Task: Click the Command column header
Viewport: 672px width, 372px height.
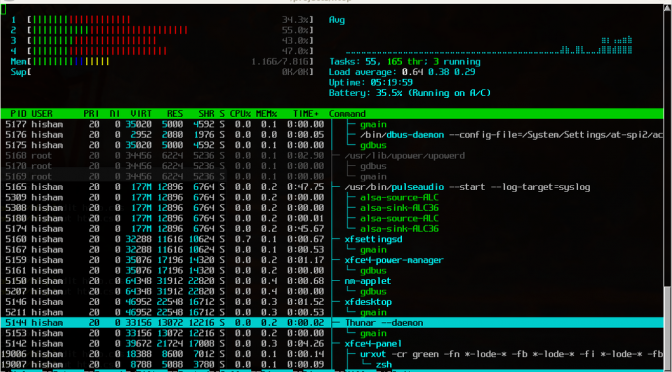Action: 347,114
